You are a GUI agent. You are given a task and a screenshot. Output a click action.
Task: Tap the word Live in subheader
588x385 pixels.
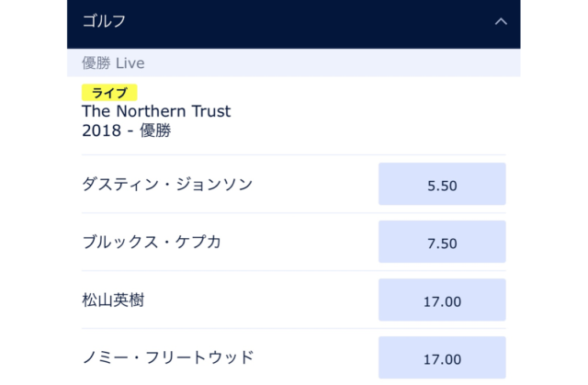click(130, 63)
